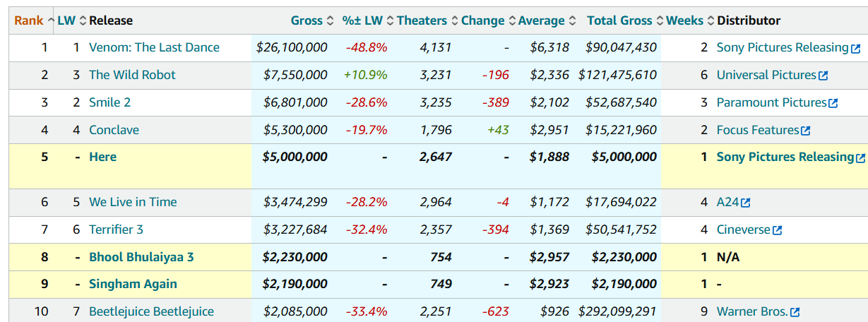Click external link icon next to Cineverse
The image size is (868, 322).
(778, 230)
